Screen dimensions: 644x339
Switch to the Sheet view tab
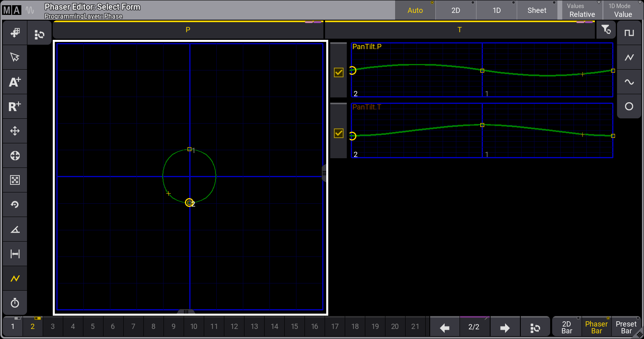point(537,10)
